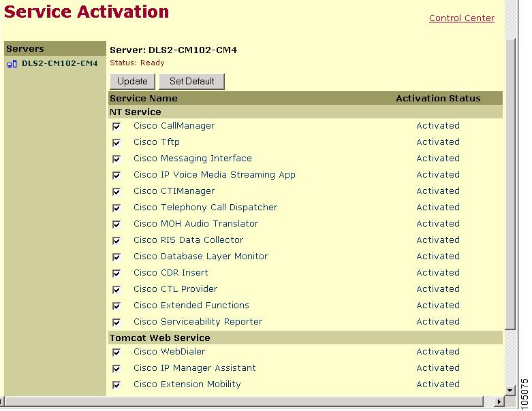Uncheck the Cisco CallManager checkbox
This screenshot has width=532, height=411.
click(x=116, y=127)
